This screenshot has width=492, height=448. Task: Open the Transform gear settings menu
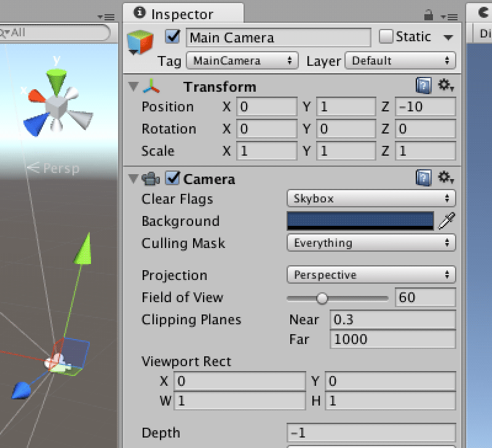[x=446, y=85]
